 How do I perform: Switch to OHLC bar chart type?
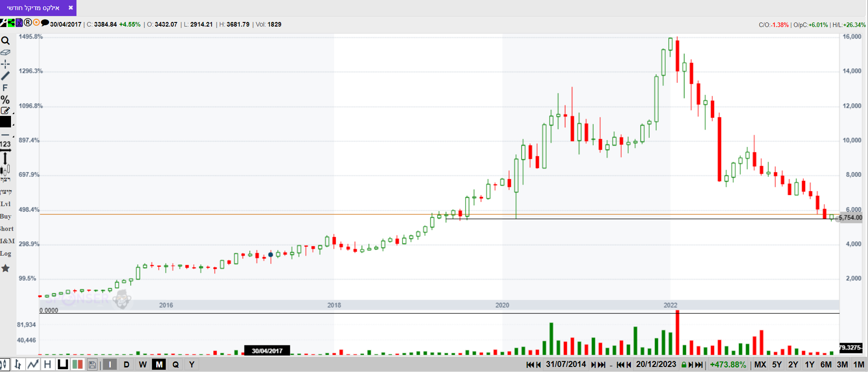pyautogui.click(x=18, y=365)
